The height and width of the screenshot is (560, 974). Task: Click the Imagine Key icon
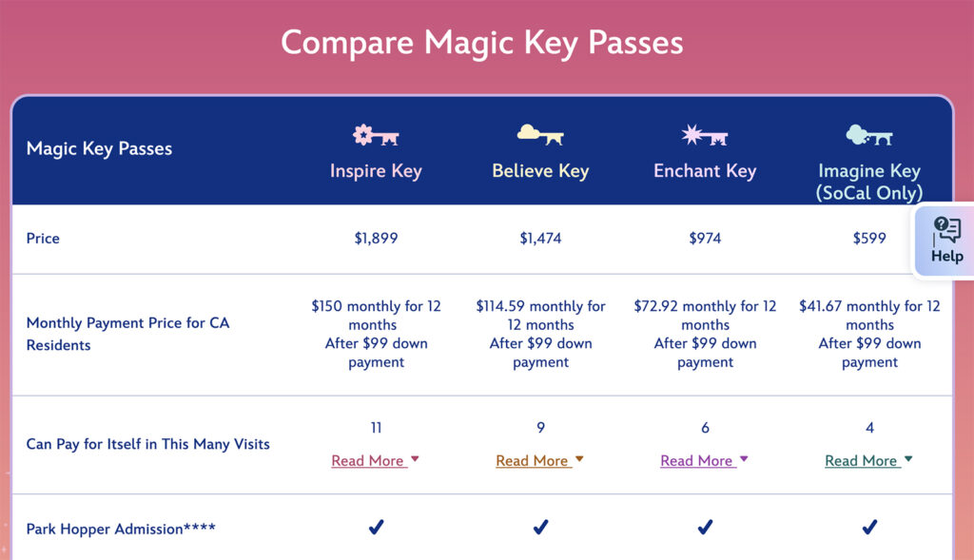(869, 136)
